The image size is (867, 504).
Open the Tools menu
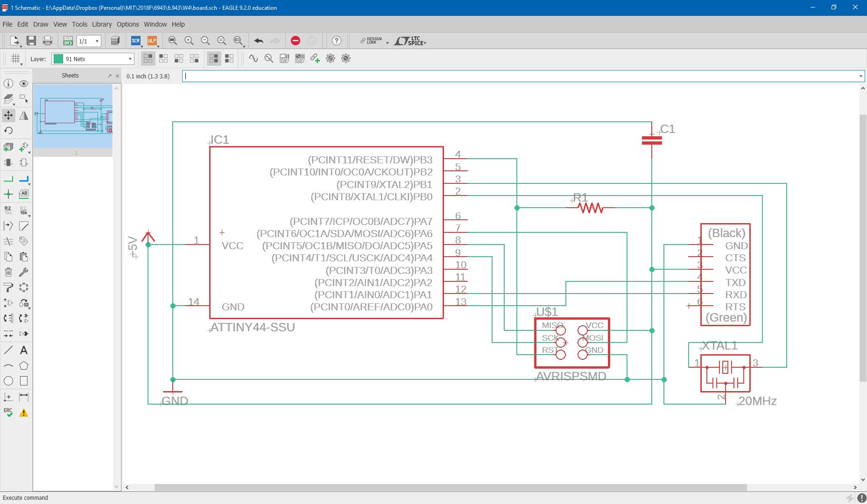[79, 24]
